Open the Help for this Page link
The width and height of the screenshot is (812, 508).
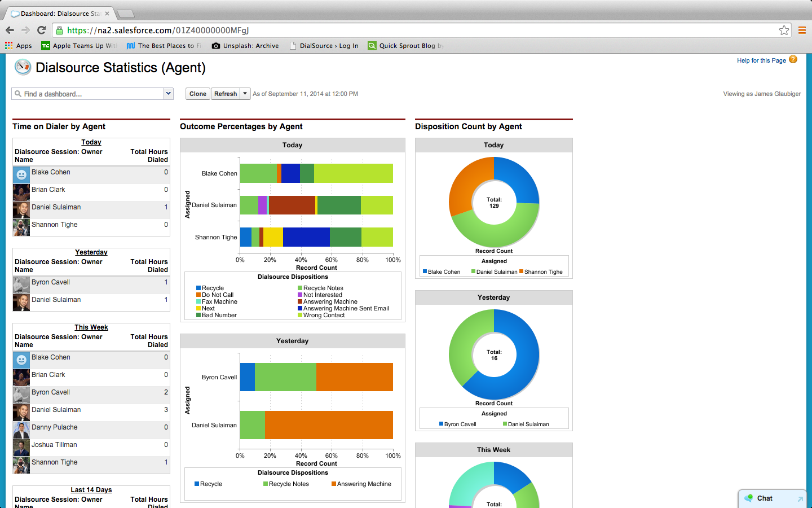pyautogui.click(x=761, y=60)
